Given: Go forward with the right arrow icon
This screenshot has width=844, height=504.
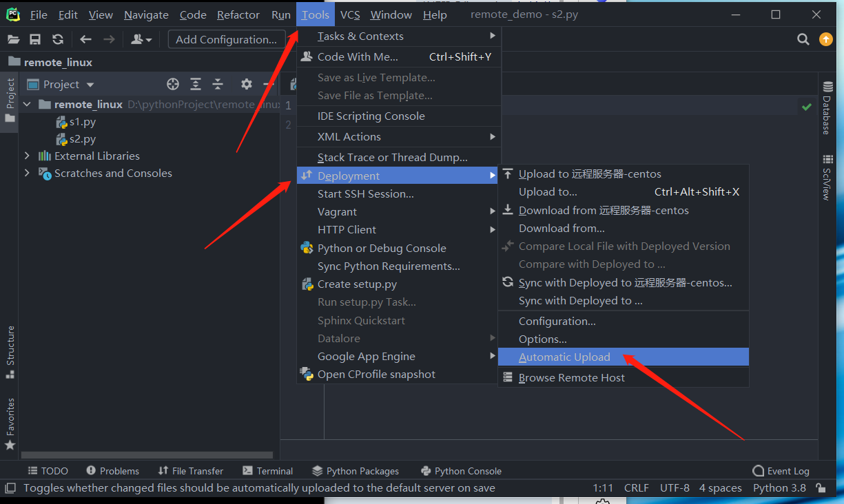Looking at the screenshot, I should point(109,39).
